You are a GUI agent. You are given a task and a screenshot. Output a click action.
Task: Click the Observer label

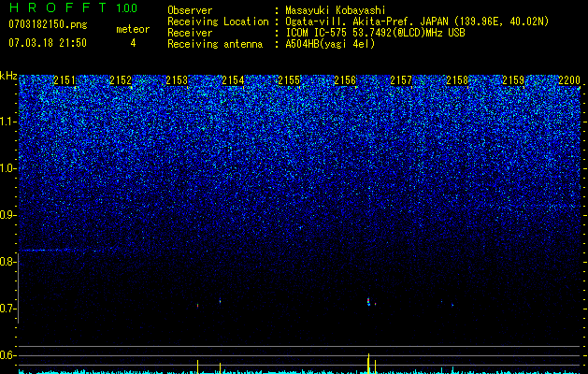[190, 10]
